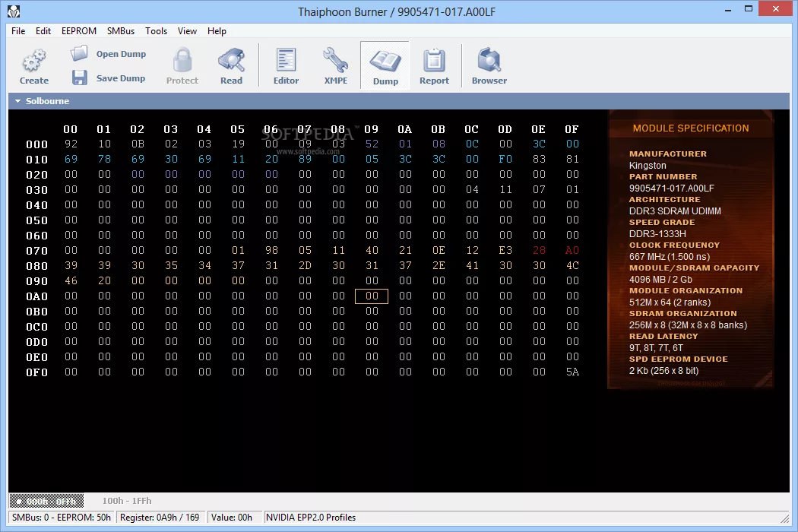Open the Edit menu
Viewport: 798px width, 532px height.
(x=43, y=31)
